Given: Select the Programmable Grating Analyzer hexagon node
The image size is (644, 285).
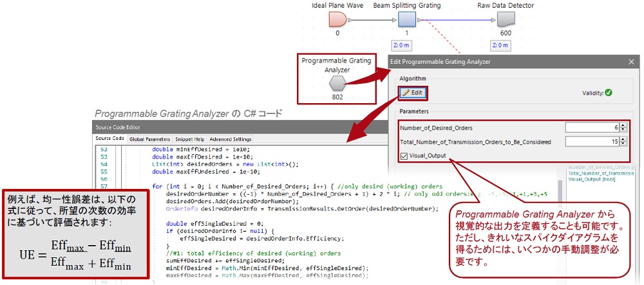Looking at the screenshot, I should click(x=337, y=83).
